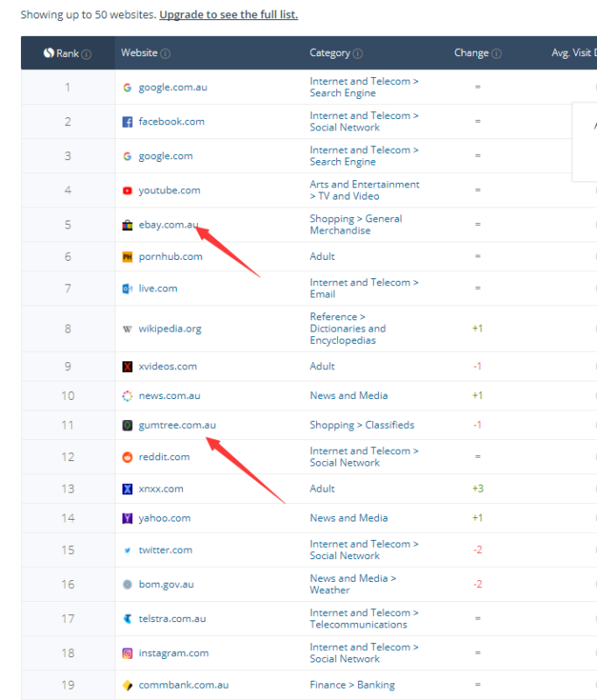Open the commbank.com.au website link
Screen dimensions: 597x700
(x=184, y=685)
